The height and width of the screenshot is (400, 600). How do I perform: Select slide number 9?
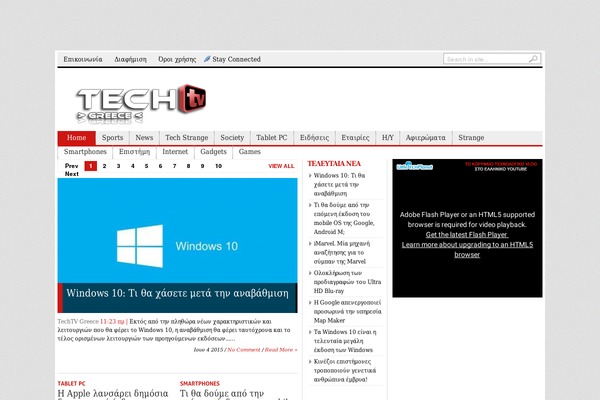click(202, 166)
